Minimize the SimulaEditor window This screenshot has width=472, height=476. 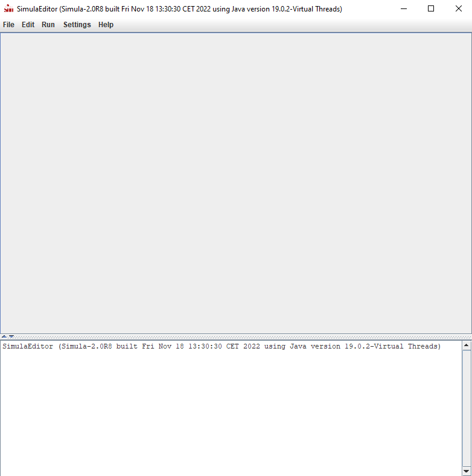pos(403,9)
